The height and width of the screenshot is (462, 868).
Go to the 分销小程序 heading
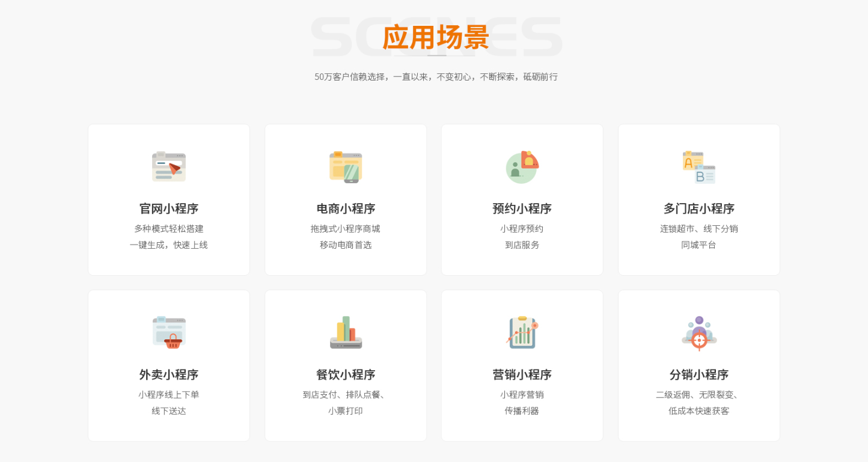point(698,374)
